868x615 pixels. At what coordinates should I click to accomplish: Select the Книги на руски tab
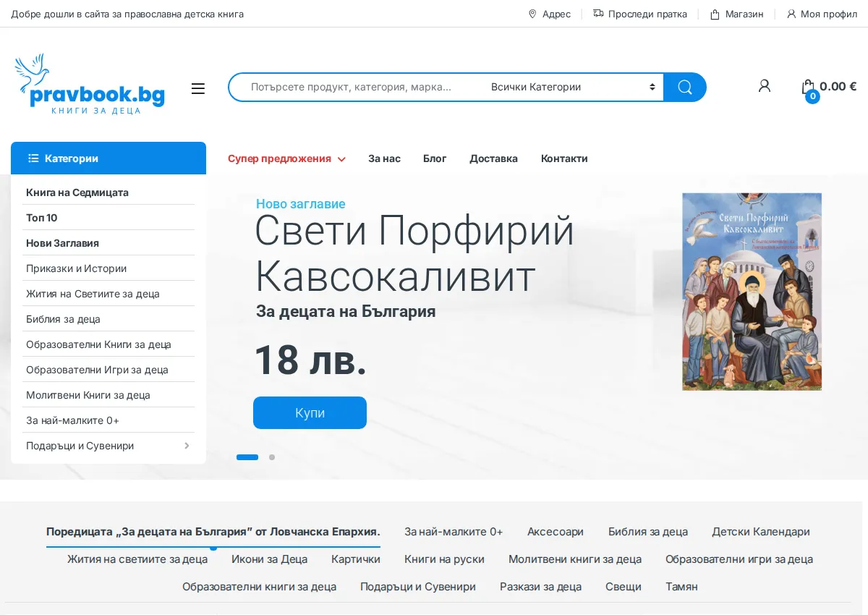tap(444, 559)
